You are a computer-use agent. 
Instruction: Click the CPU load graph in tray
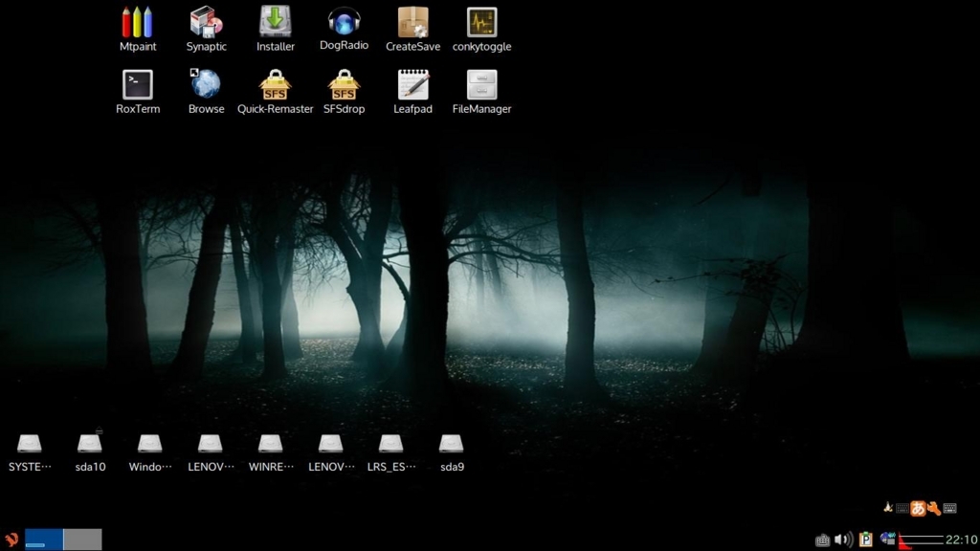(x=920, y=540)
